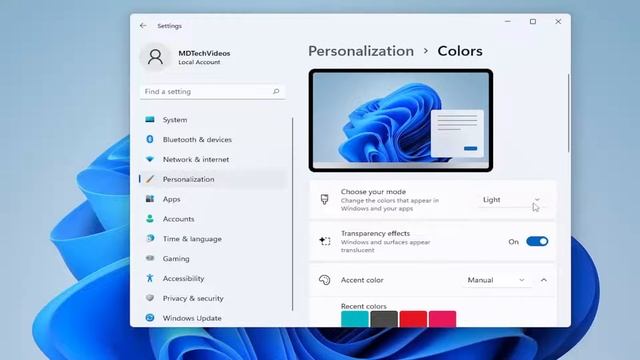Screen dimensions: 640x360
Task: Click the System monitor icon
Action: click(x=150, y=120)
